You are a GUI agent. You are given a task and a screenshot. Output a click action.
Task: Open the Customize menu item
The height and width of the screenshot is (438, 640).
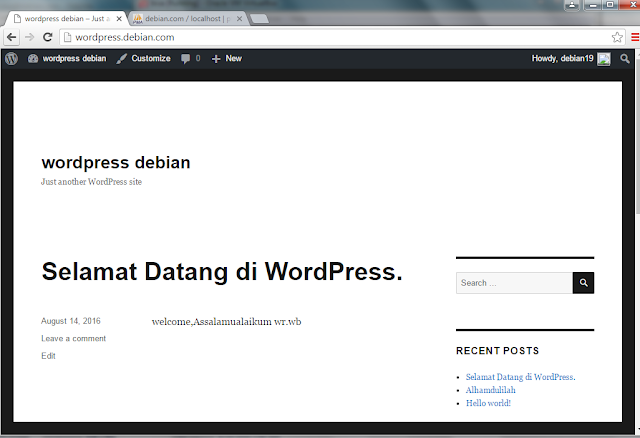[143, 59]
